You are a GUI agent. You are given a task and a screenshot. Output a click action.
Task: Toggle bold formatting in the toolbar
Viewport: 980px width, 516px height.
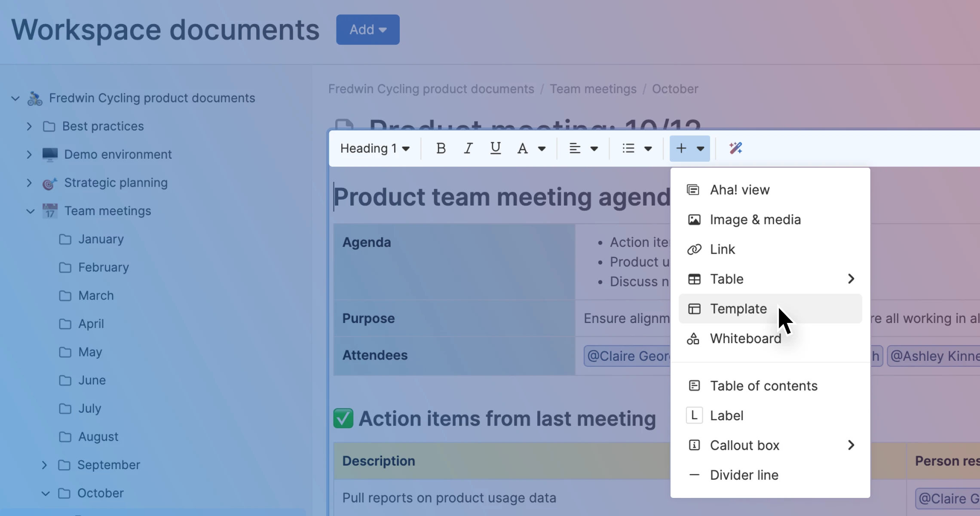(x=441, y=148)
